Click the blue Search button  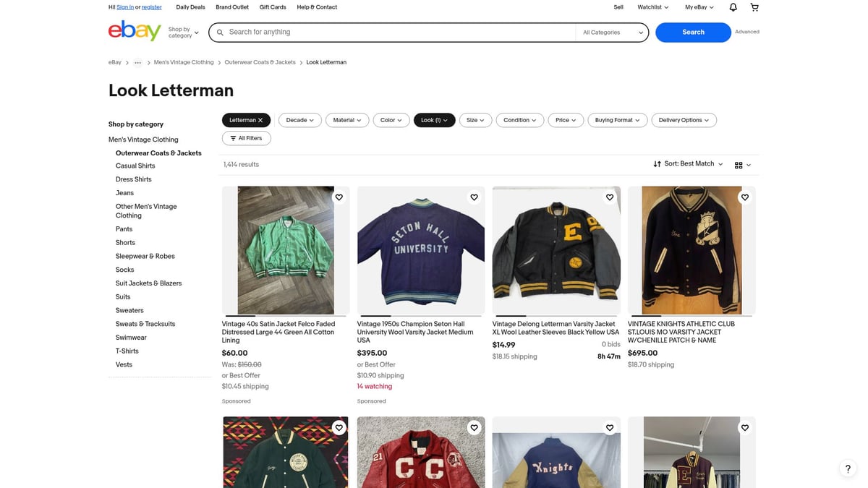point(692,32)
